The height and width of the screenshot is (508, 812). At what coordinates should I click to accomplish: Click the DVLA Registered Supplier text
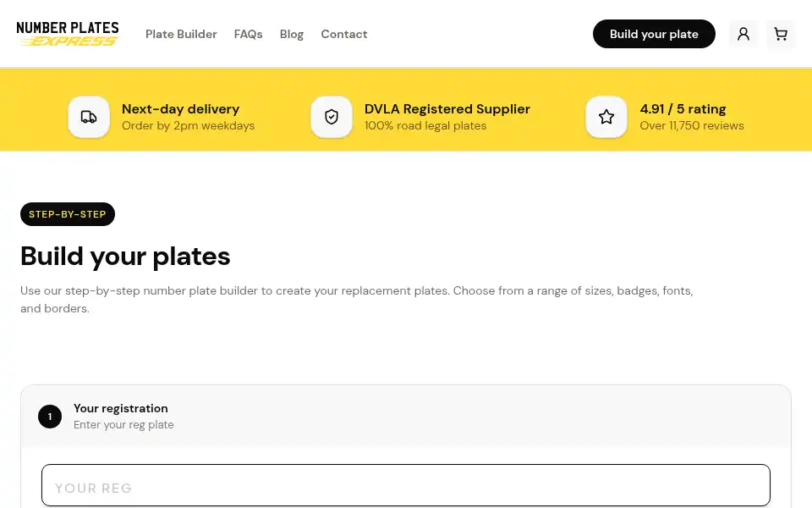[447, 109]
